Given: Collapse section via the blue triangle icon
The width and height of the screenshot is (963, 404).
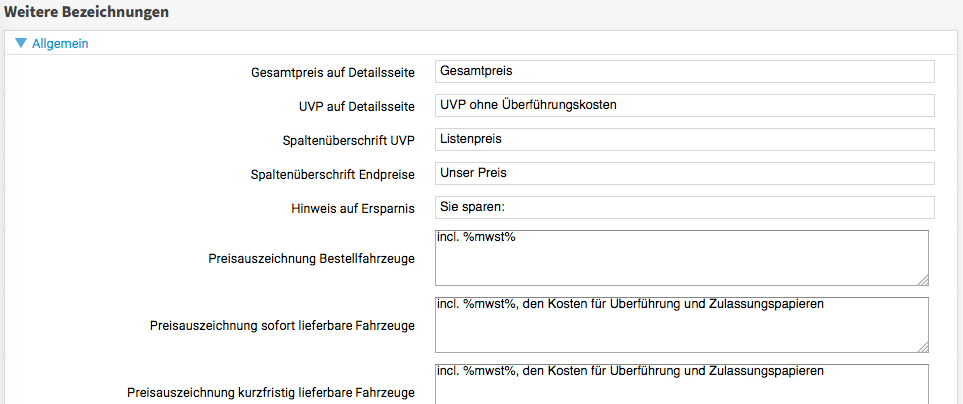Looking at the screenshot, I should [21, 44].
